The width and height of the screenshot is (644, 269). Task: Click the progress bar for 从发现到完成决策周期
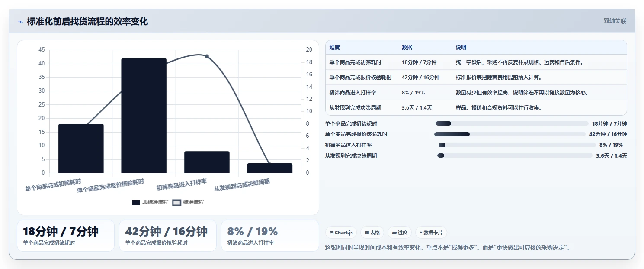(x=515, y=156)
